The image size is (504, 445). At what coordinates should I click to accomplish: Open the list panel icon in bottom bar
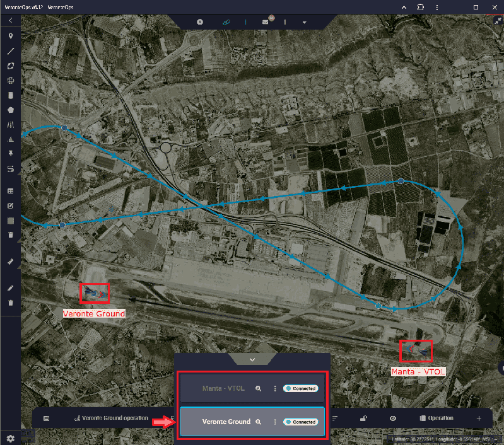[46, 419]
